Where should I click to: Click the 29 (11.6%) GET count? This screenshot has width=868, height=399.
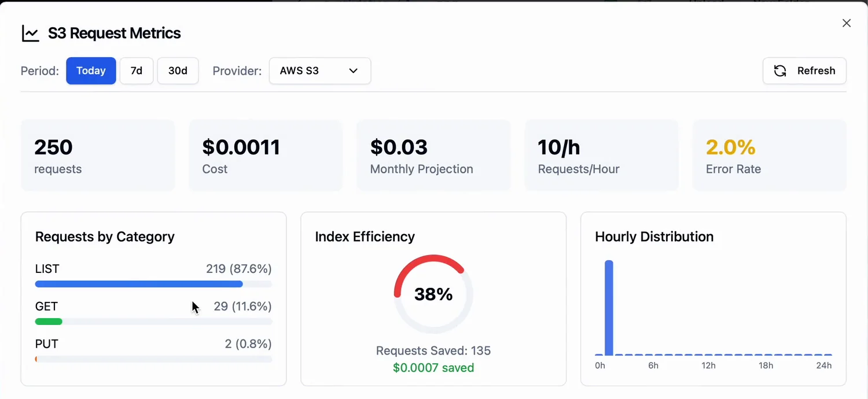[x=242, y=306]
